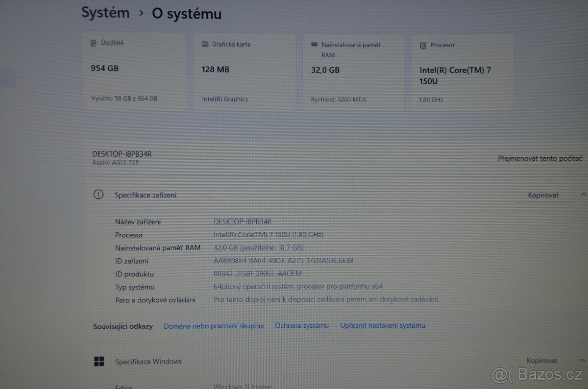Click the Specifikace zařízení info icon

pos(98,194)
